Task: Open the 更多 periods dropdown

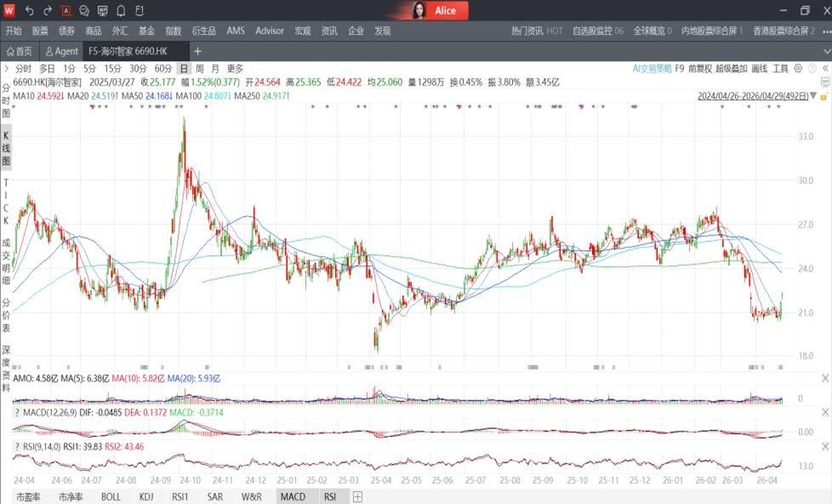Action: [x=235, y=69]
